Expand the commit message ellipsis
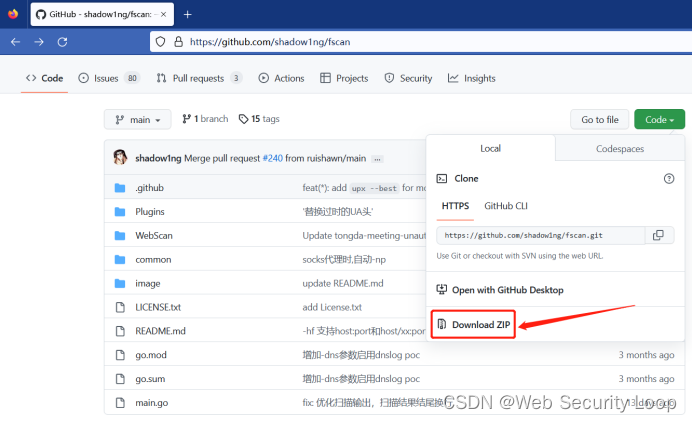The height and width of the screenshot is (422, 692). [x=378, y=158]
